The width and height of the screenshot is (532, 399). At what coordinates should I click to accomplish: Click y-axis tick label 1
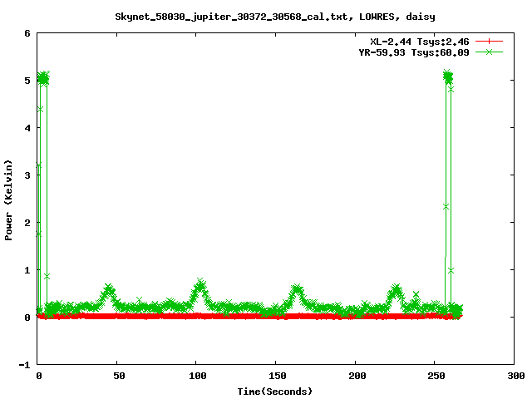pyautogui.click(x=27, y=270)
